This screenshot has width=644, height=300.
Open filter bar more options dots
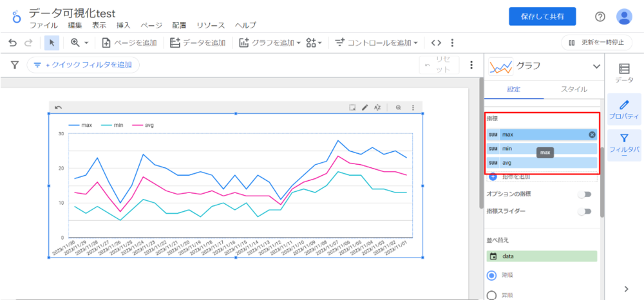tap(471, 65)
